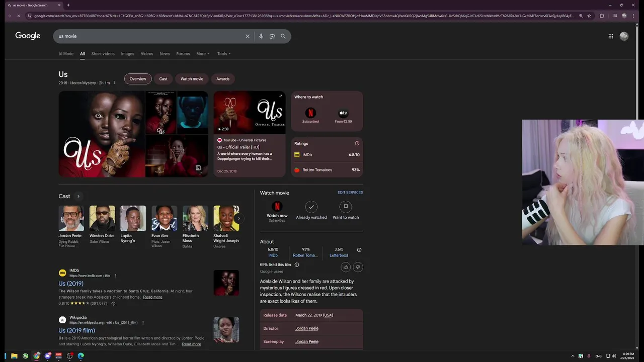644x362 pixels.
Task: Open Google Lens image search
Action: click(x=272, y=36)
